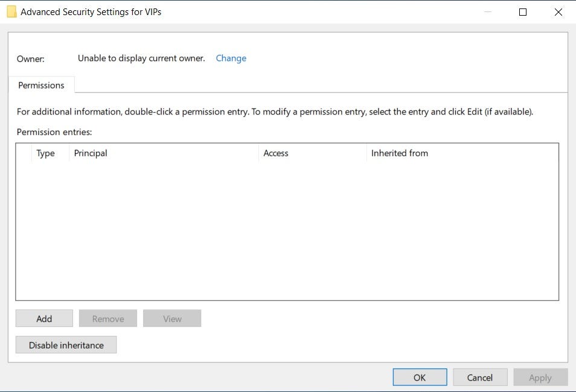Click the 'Unable to display current owner' text
576x392 pixels.
click(141, 58)
